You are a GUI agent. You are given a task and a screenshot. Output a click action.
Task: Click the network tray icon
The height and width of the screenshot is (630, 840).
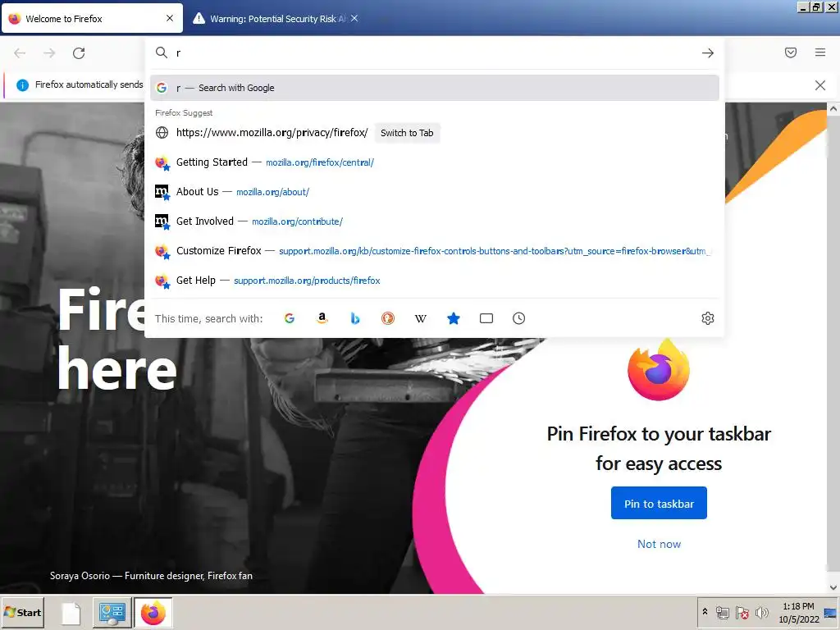tap(723, 612)
